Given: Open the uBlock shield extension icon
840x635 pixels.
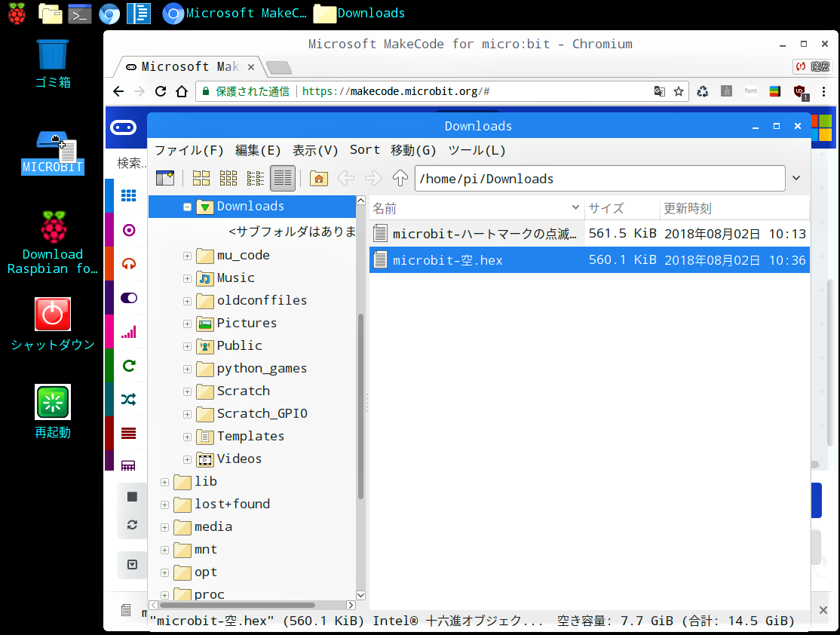Looking at the screenshot, I should (800, 92).
